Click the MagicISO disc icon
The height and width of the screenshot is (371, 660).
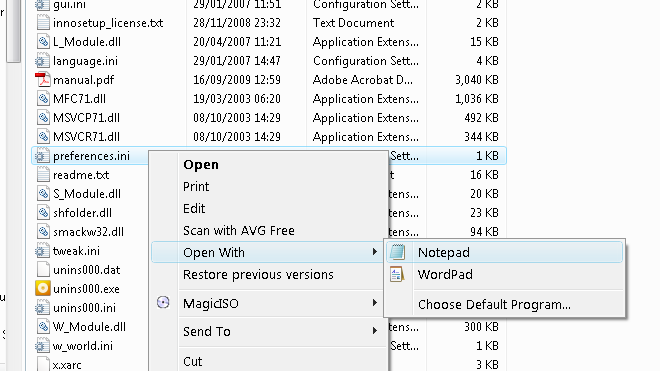click(x=163, y=302)
